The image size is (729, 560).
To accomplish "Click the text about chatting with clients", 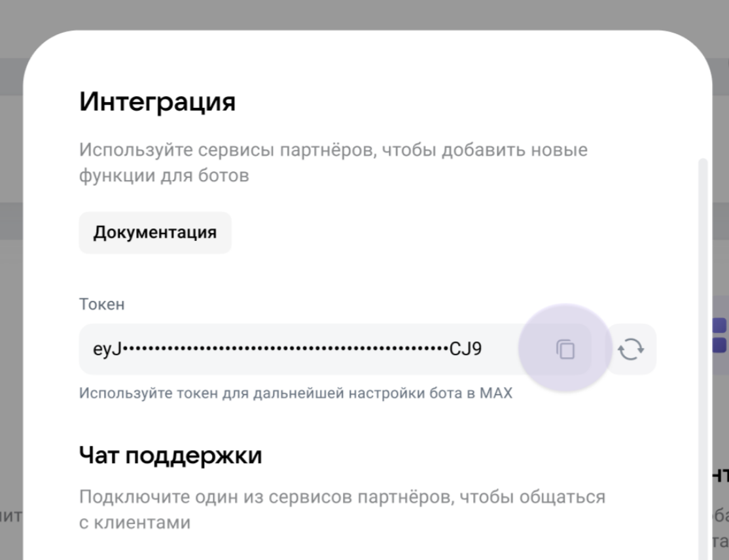I will [342, 509].
